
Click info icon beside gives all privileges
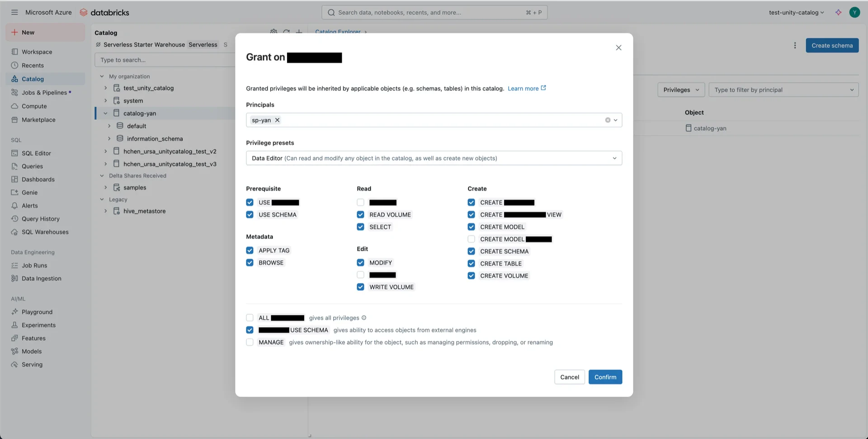coord(364,318)
